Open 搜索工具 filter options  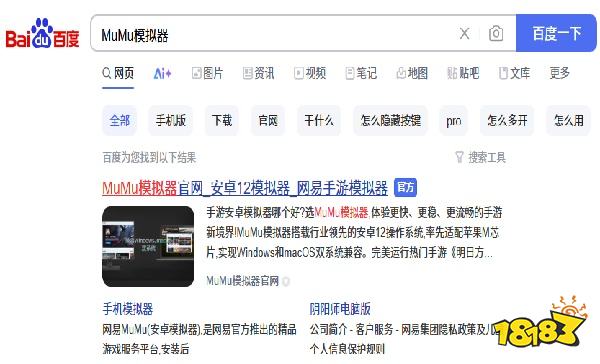[481, 157]
